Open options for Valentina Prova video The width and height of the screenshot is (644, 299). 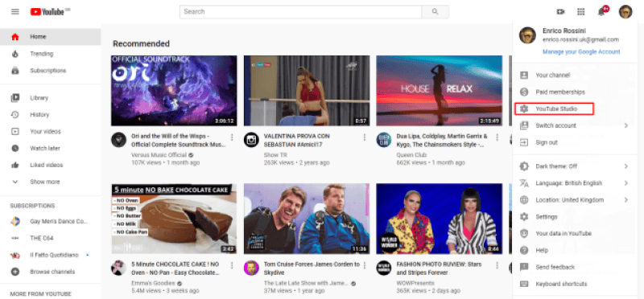(365, 137)
